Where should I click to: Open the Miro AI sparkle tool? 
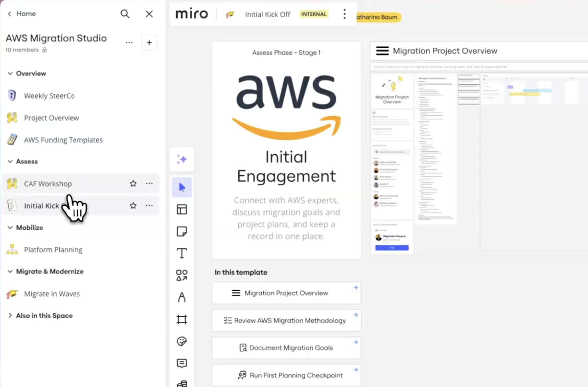click(182, 159)
